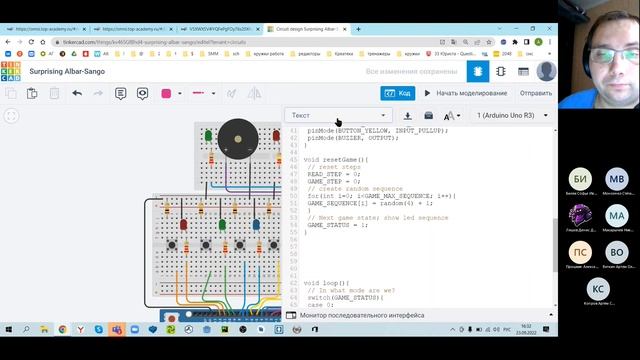Open Монитор последовательного интерфейса panel
640x360 pixels.
tap(362, 315)
